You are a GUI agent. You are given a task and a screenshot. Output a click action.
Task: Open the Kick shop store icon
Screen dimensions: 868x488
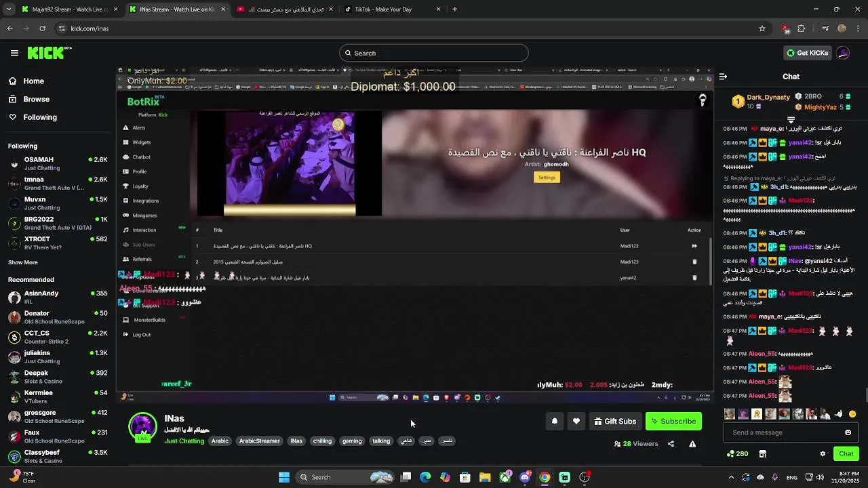point(762,454)
